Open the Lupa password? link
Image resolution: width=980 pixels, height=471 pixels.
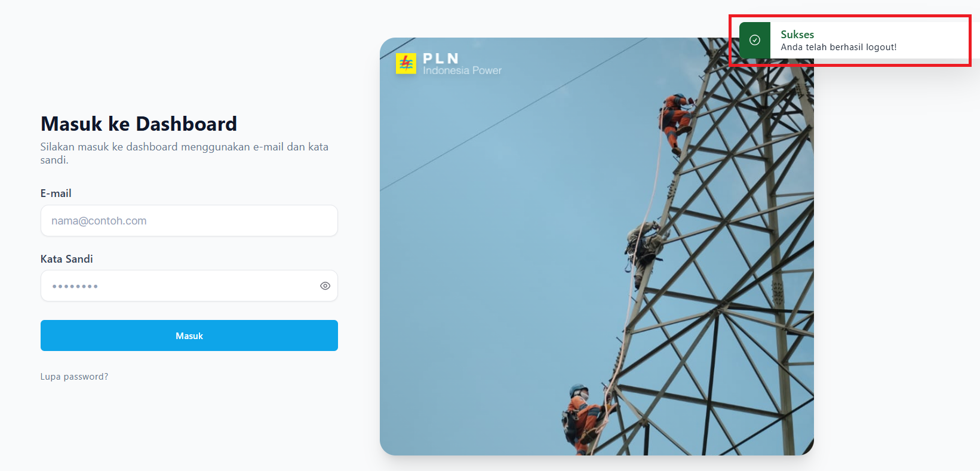tap(74, 377)
